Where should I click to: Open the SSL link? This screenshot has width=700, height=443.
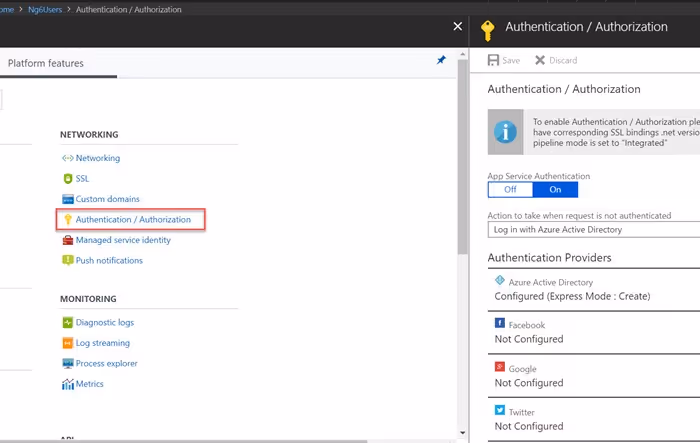tap(82, 179)
